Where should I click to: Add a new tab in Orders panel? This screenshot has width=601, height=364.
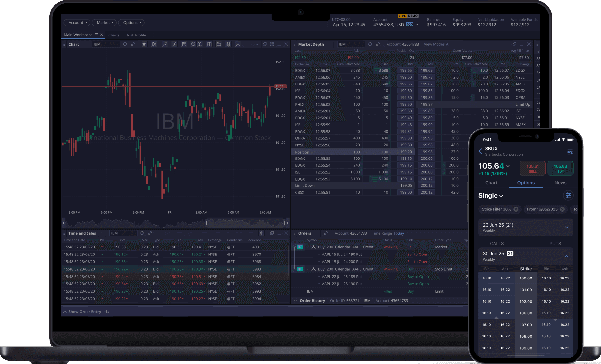click(317, 233)
